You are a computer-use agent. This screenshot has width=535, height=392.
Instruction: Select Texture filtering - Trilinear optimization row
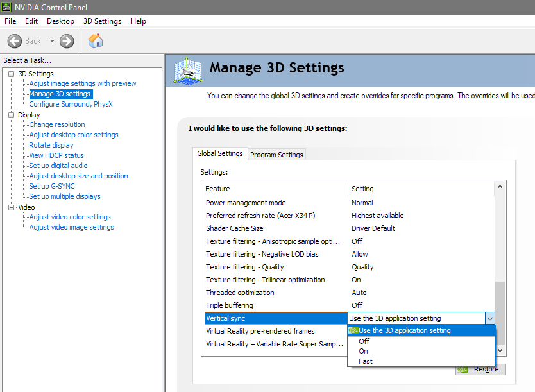[x=350, y=280]
